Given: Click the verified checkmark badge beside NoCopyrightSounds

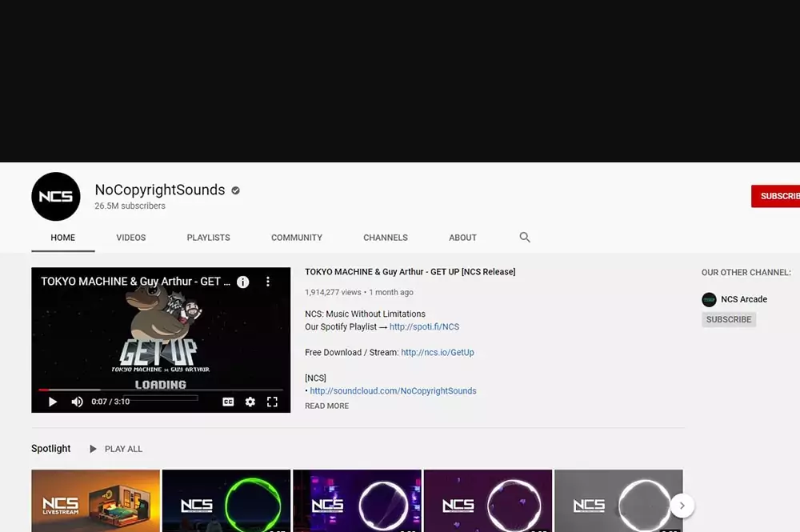Looking at the screenshot, I should (x=235, y=190).
